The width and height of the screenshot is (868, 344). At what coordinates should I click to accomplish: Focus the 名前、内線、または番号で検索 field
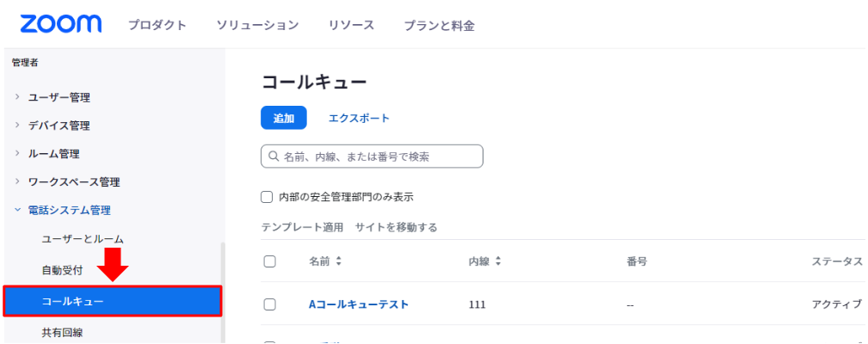point(372,157)
